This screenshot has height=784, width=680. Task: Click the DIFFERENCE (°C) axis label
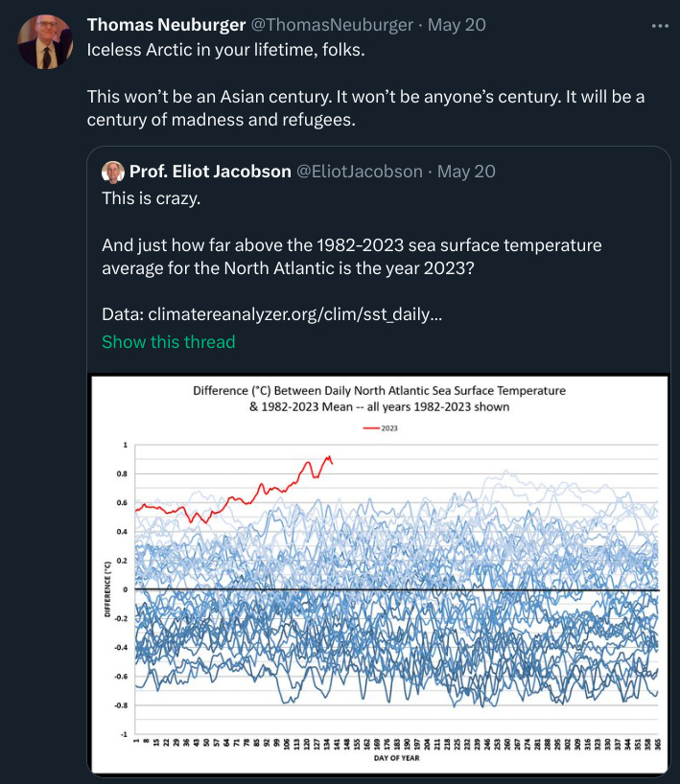[107, 589]
